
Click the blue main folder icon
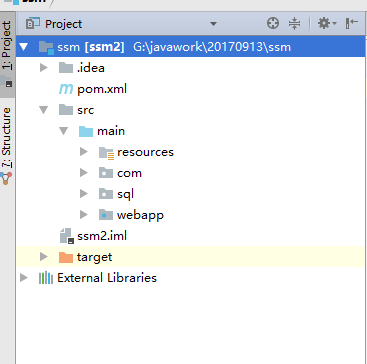tap(86, 131)
